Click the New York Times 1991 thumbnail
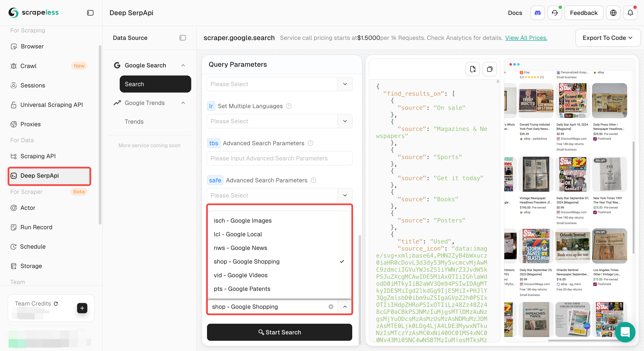Image resolution: width=644 pixels, height=351 pixels. tap(609, 174)
